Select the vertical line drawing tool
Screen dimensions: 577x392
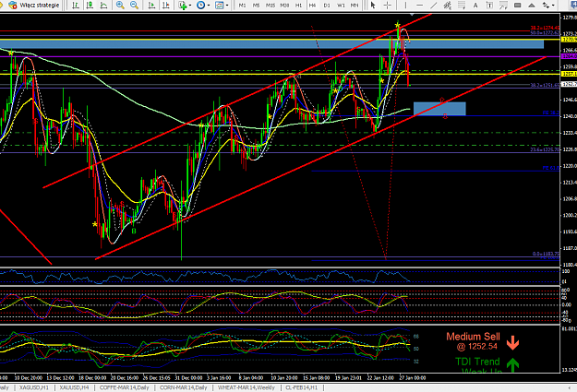(x=405, y=6)
